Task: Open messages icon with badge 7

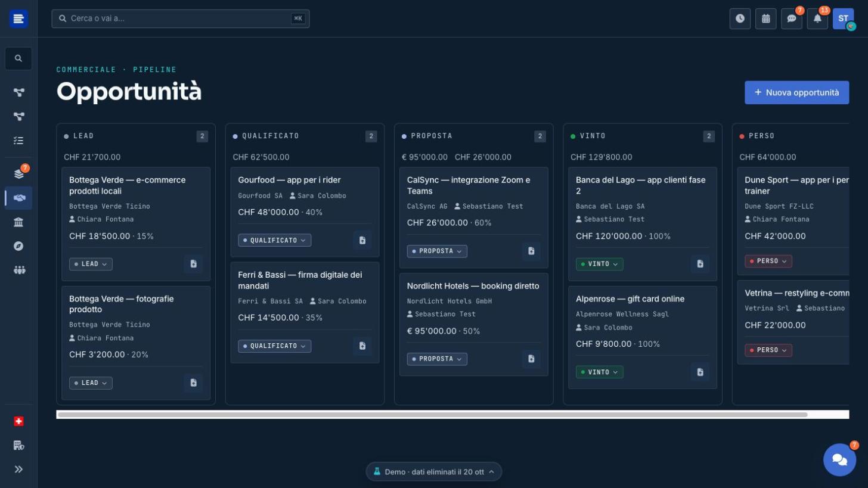Action: point(792,18)
